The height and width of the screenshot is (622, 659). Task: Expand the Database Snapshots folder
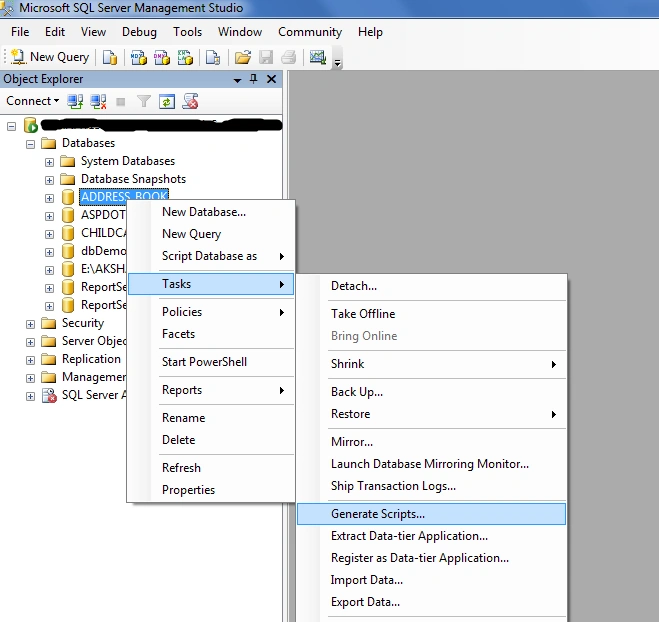point(49,180)
